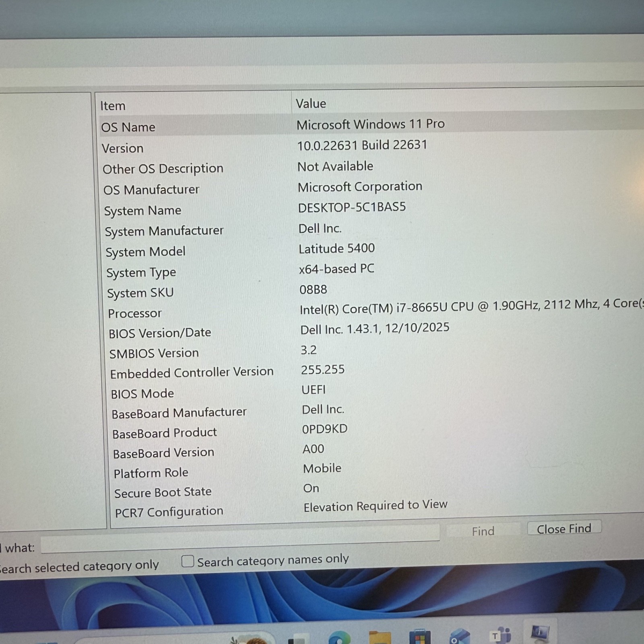Screen dimensions: 644x644
Task: Click the value Mobile
Action: [322, 468]
